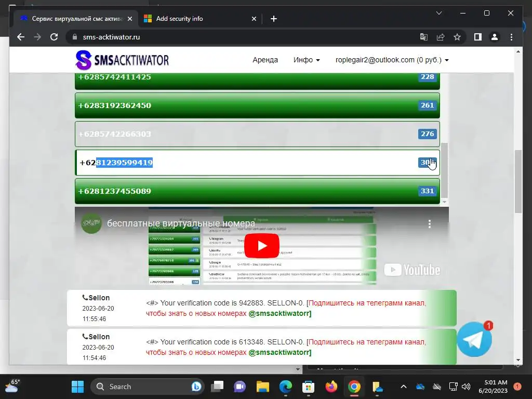Viewport: 532px width, 399px height.
Task: Open the Chat app on taskbar
Action: tap(240, 387)
